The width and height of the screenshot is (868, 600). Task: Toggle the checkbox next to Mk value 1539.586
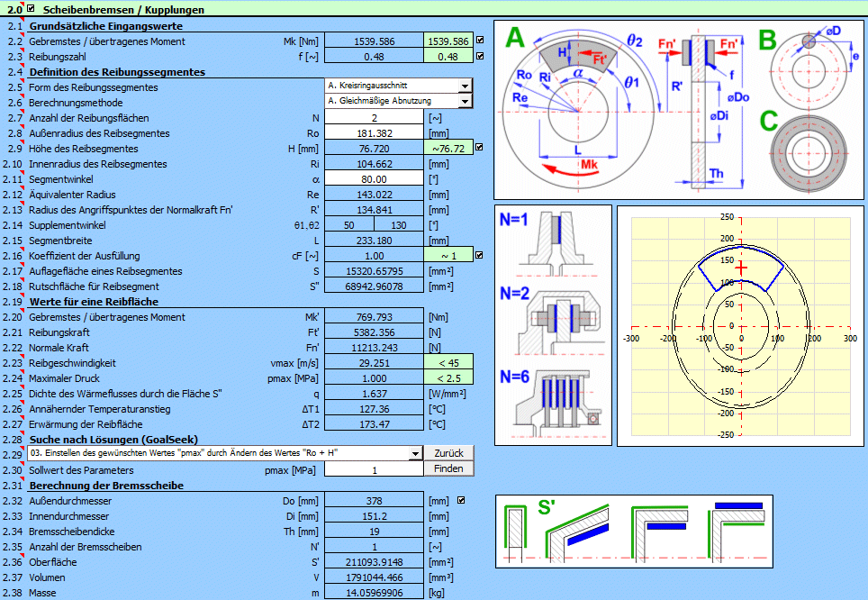click(x=480, y=40)
